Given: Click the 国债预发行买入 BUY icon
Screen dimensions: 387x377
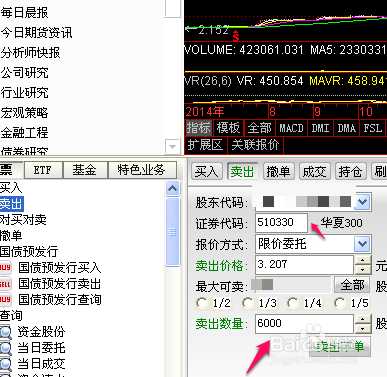Looking at the screenshot, I should pos(5,268).
